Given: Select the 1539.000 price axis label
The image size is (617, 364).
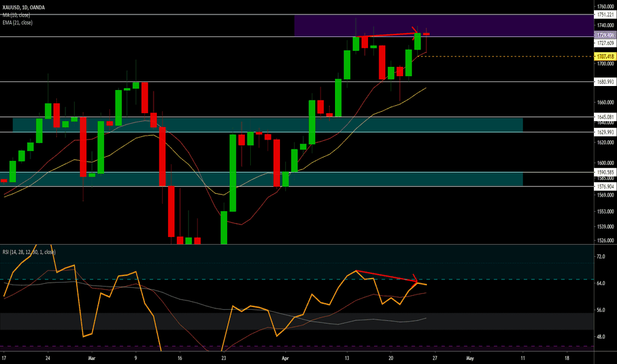Looking at the screenshot, I should coord(605,226).
